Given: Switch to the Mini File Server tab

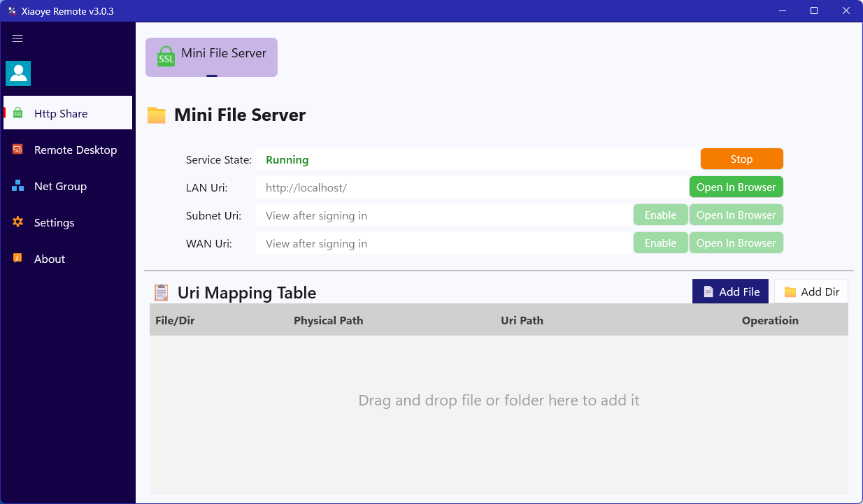Looking at the screenshot, I should tap(211, 57).
